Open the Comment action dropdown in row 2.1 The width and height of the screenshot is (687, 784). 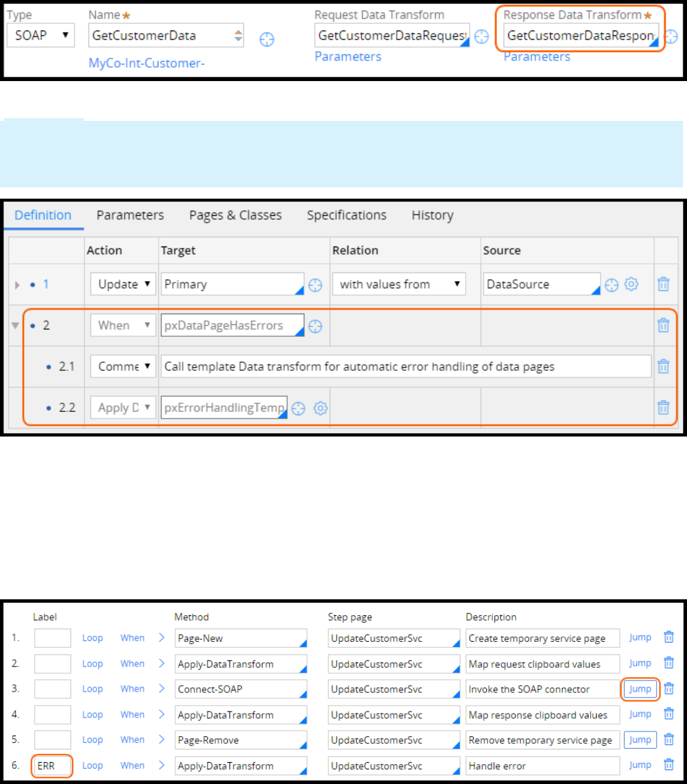(123, 367)
